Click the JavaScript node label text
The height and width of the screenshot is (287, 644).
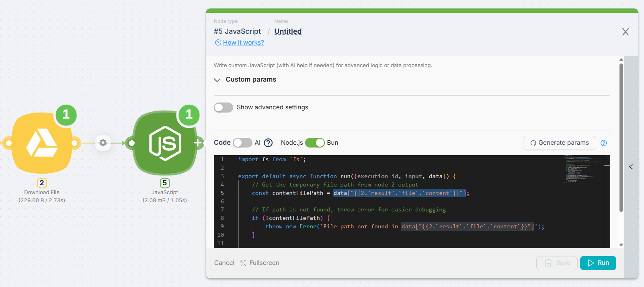point(165,193)
